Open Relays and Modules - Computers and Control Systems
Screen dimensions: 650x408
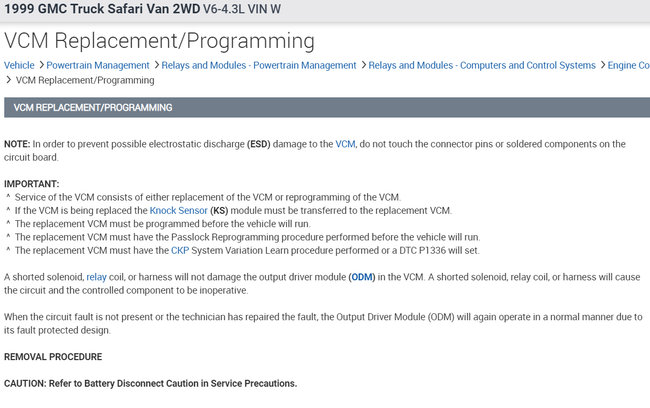[482, 65]
